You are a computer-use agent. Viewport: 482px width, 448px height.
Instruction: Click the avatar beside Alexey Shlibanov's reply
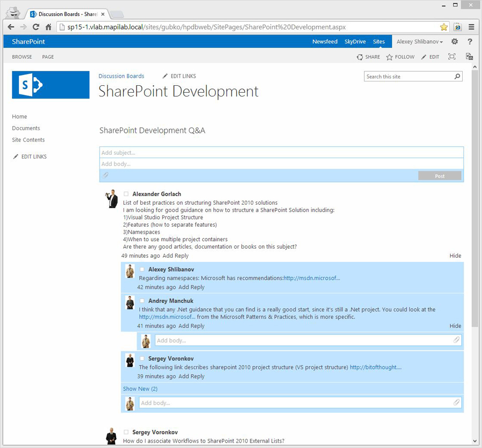coord(130,271)
